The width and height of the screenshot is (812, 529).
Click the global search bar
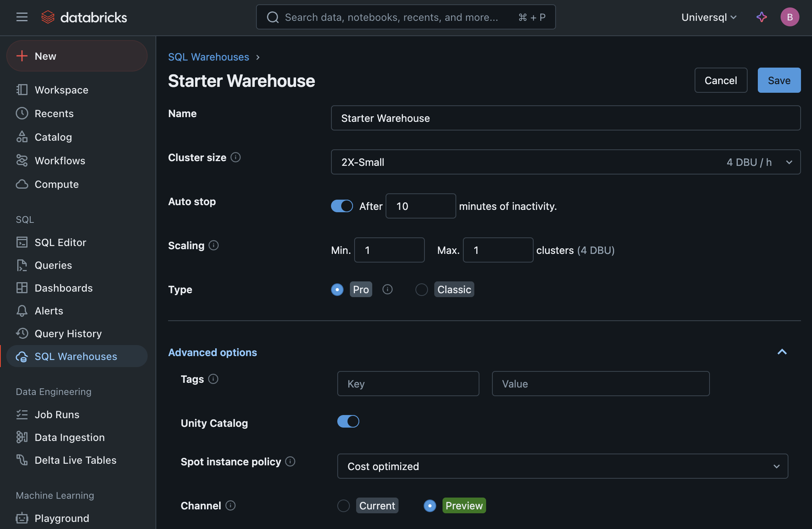point(406,17)
